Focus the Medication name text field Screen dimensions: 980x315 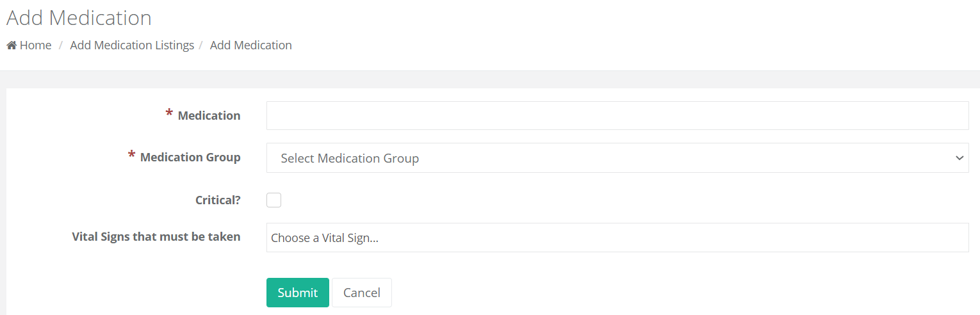tap(617, 116)
